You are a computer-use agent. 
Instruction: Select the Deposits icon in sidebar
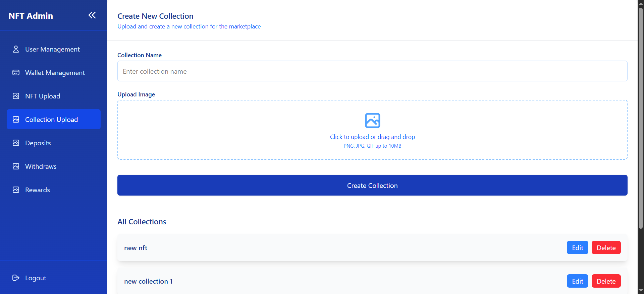[16, 143]
